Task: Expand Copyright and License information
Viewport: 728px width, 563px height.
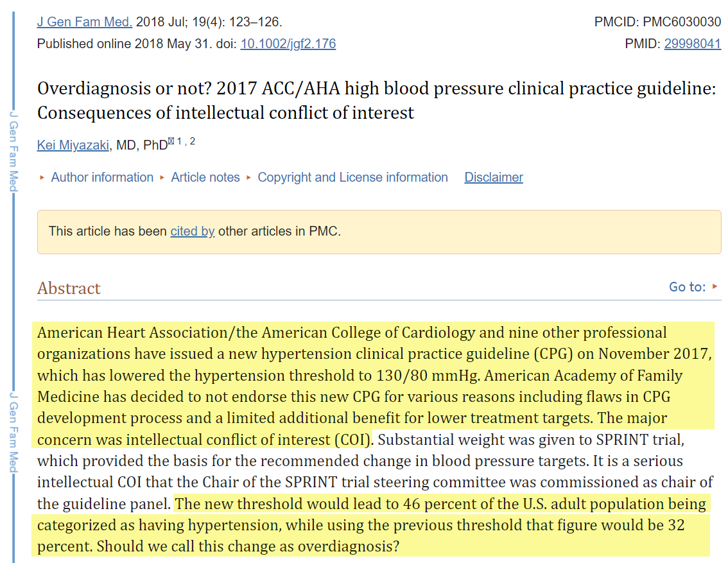Action: click(352, 177)
